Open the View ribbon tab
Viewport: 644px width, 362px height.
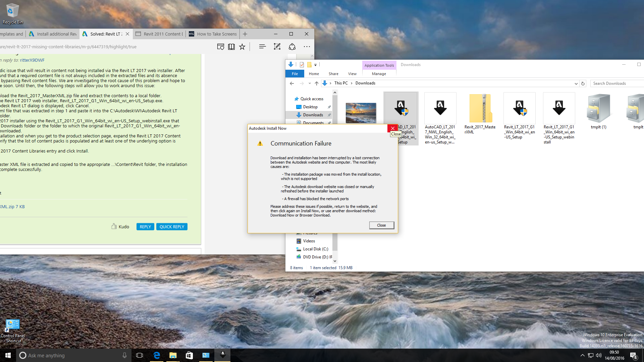point(352,74)
